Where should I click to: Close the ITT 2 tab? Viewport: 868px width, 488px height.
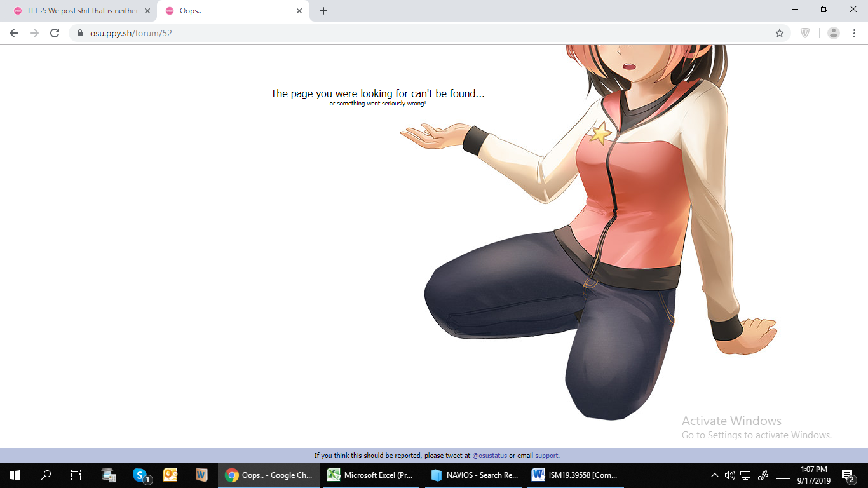click(x=147, y=11)
